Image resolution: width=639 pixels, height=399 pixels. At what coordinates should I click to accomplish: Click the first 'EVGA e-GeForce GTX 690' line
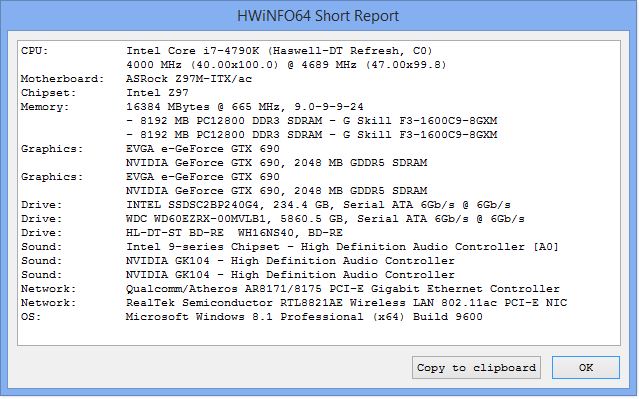pos(203,149)
